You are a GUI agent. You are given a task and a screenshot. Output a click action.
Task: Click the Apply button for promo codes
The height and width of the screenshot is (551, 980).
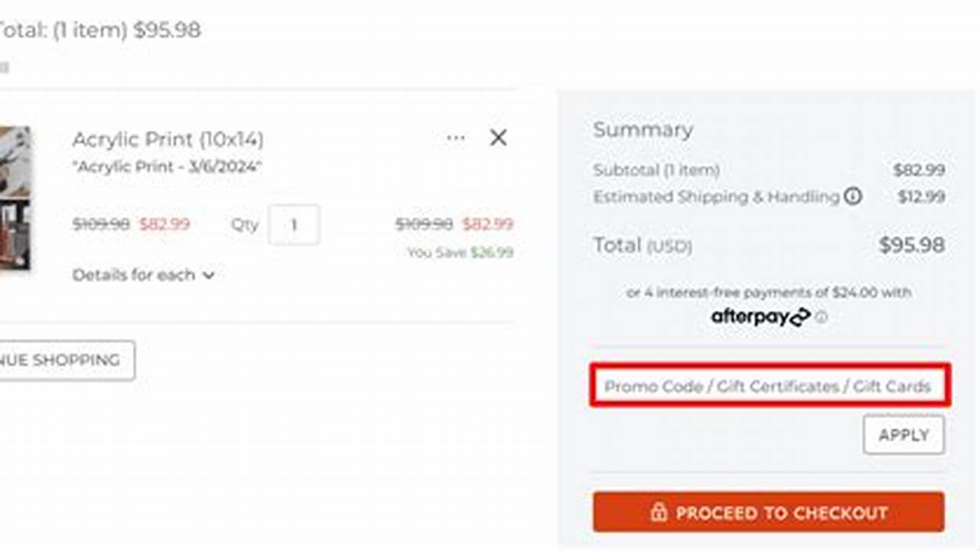coord(903,434)
